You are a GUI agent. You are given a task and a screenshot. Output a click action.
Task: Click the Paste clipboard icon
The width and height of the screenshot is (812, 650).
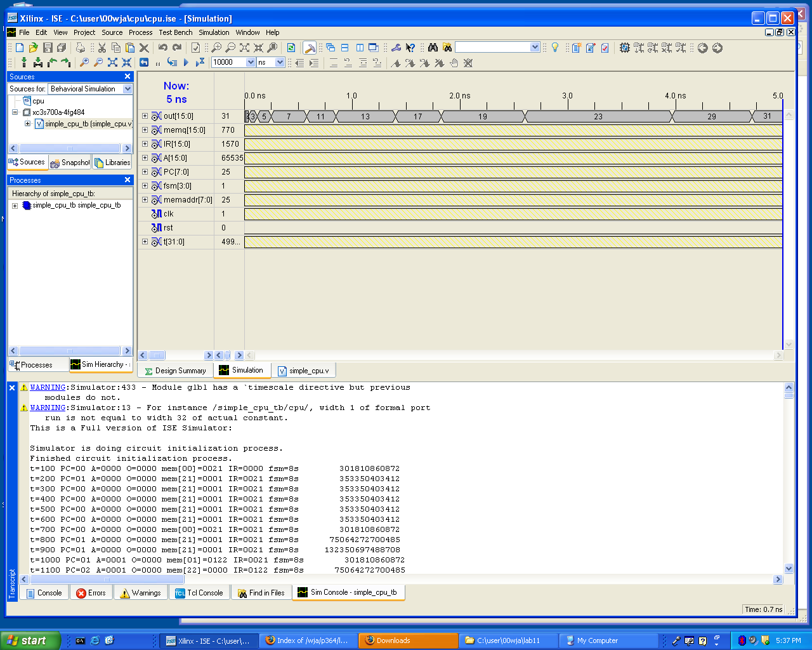coord(130,48)
